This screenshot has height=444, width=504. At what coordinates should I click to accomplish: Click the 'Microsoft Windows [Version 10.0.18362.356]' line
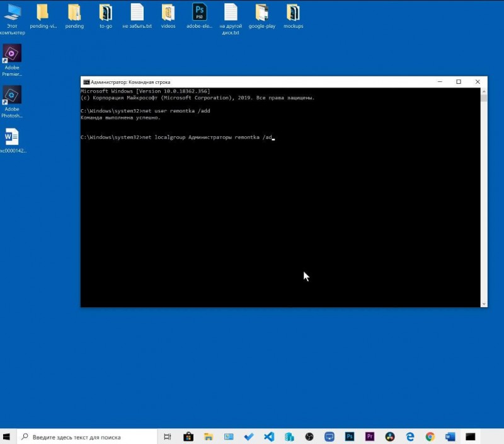click(x=146, y=91)
